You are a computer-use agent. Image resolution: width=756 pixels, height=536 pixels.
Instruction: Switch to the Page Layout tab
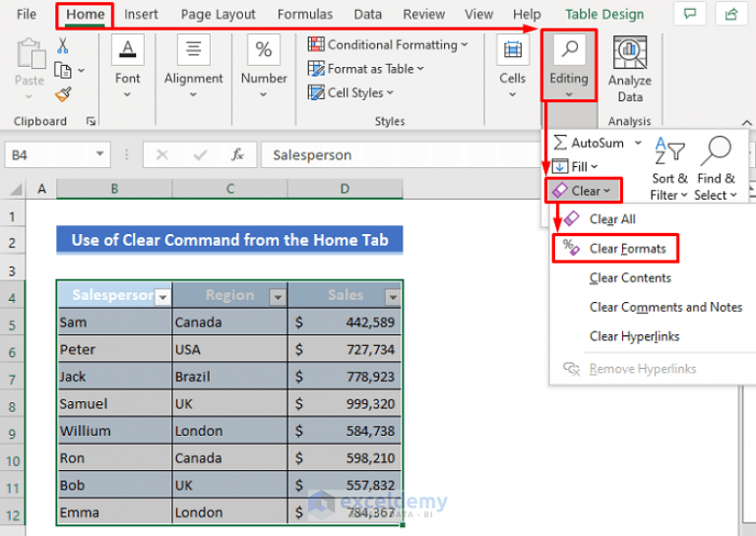click(x=218, y=15)
